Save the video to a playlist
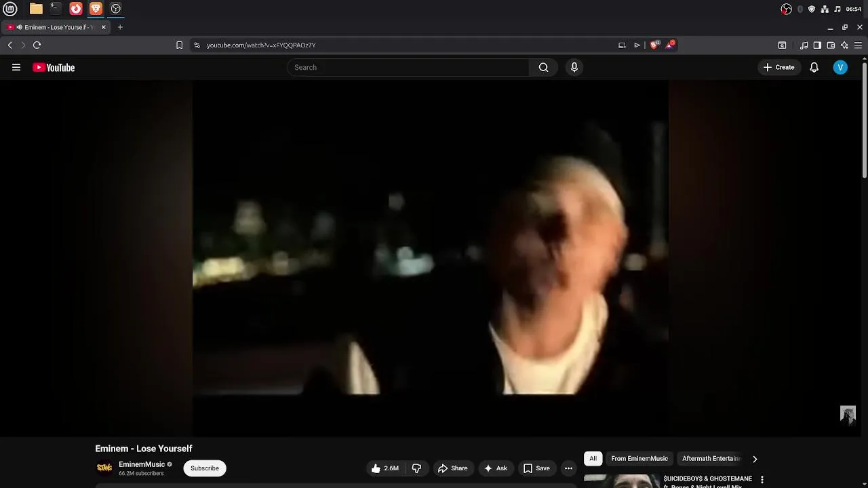Image resolution: width=868 pixels, height=488 pixels. click(536, 468)
